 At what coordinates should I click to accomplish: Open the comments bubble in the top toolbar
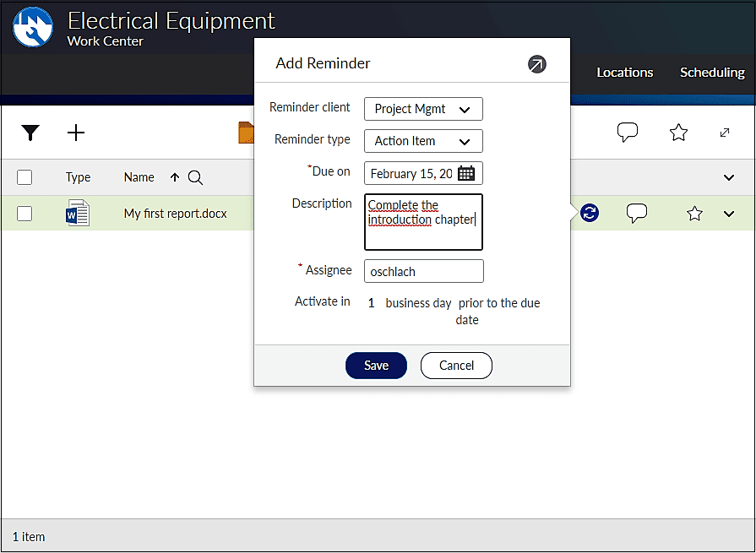coord(628,132)
